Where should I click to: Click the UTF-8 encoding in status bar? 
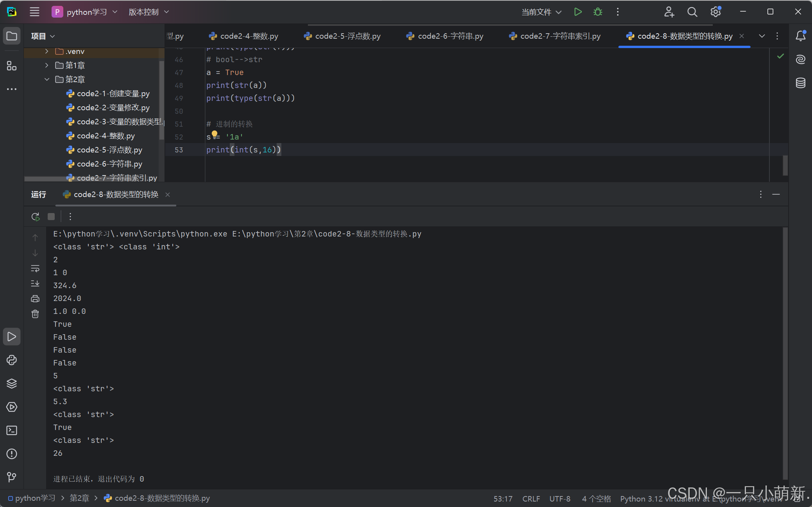[x=560, y=499]
